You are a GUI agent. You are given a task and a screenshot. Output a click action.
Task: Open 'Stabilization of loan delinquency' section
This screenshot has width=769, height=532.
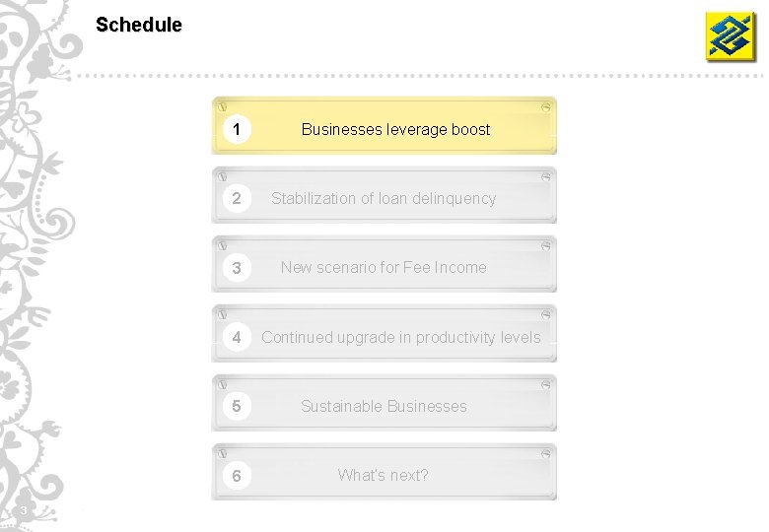[x=384, y=198]
